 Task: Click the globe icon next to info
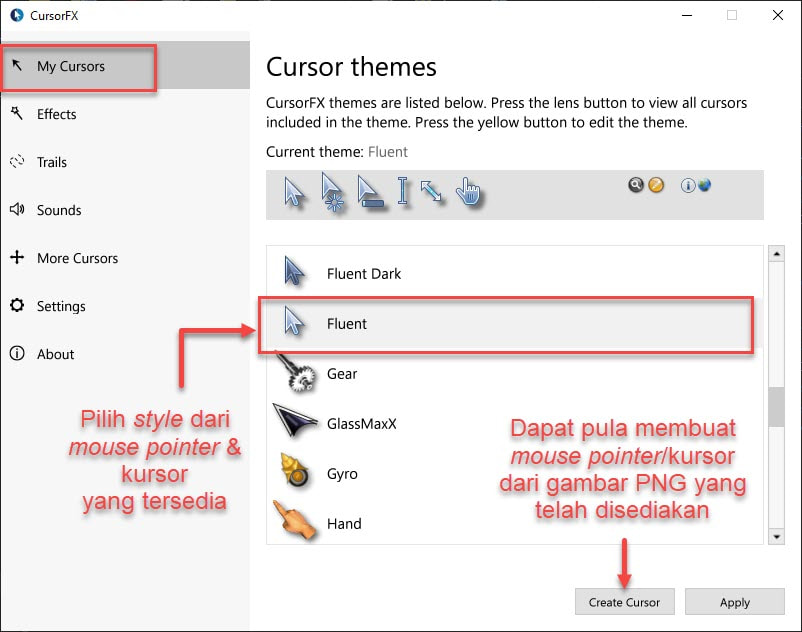(x=704, y=185)
